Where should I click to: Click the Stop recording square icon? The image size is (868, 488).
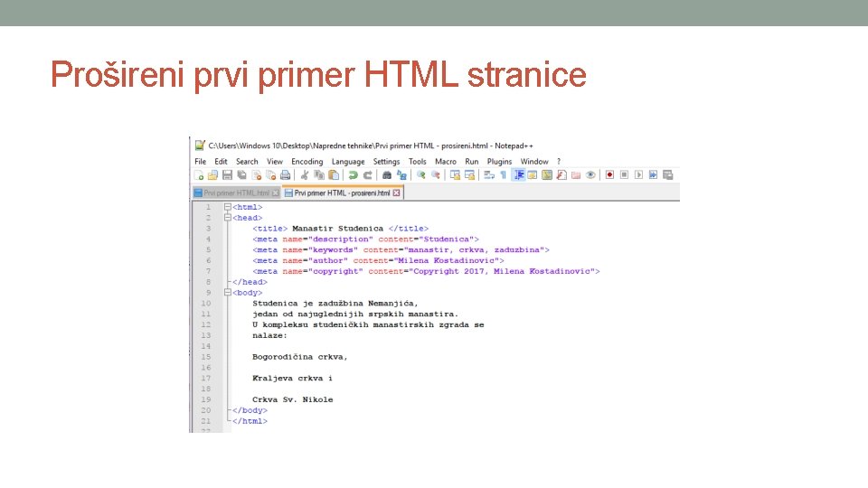tap(625, 174)
